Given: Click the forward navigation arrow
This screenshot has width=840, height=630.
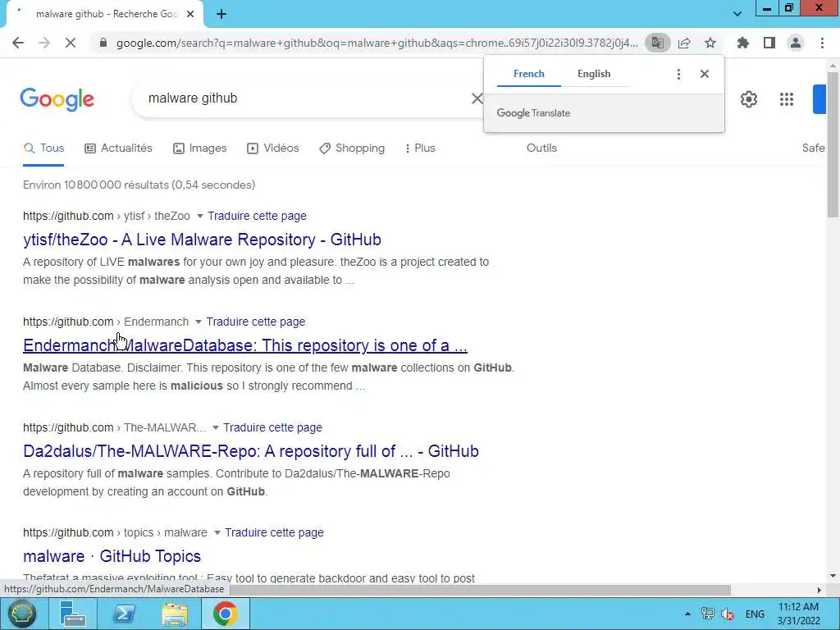Looking at the screenshot, I should pyautogui.click(x=44, y=43).
